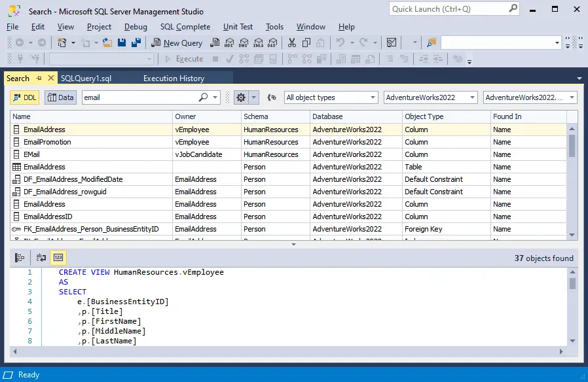Click the table icon of the Person EmailAddress row

pos(16,167)
